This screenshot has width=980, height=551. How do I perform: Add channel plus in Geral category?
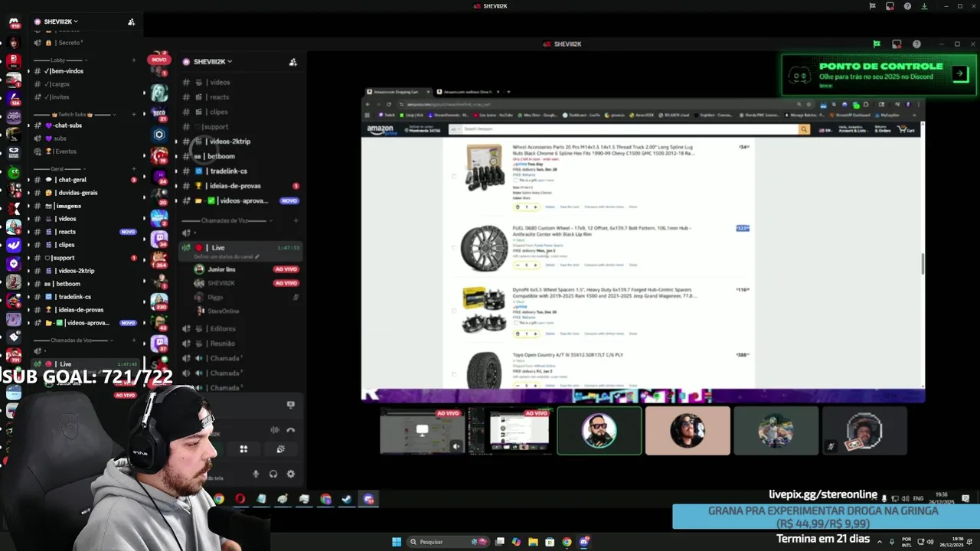point(133,168)
